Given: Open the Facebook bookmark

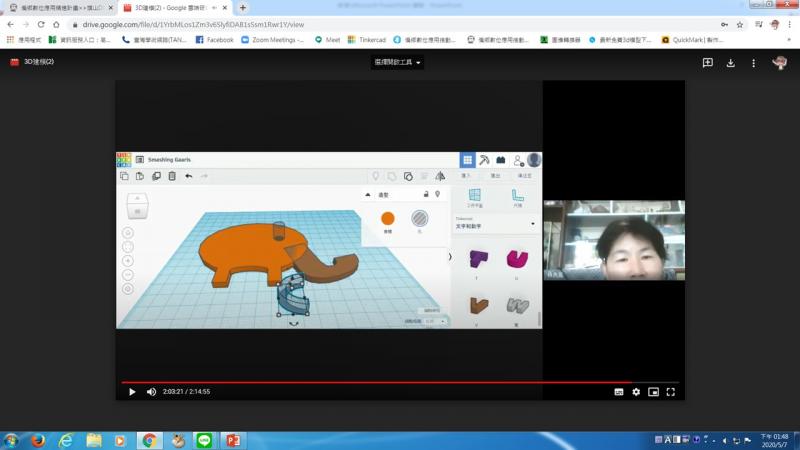Looking at the screenshot, I should tap(214, 40).
